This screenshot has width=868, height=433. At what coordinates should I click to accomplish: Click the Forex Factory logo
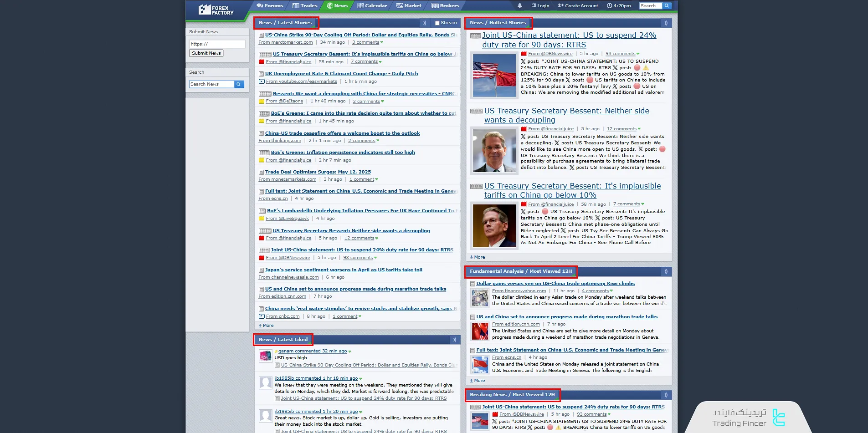coord(216,10)
